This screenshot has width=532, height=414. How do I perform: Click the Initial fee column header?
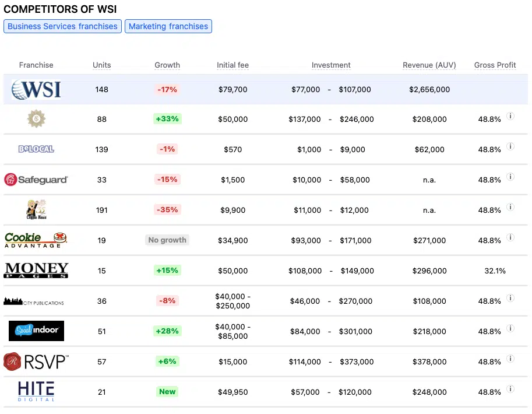tap(232, 65)
